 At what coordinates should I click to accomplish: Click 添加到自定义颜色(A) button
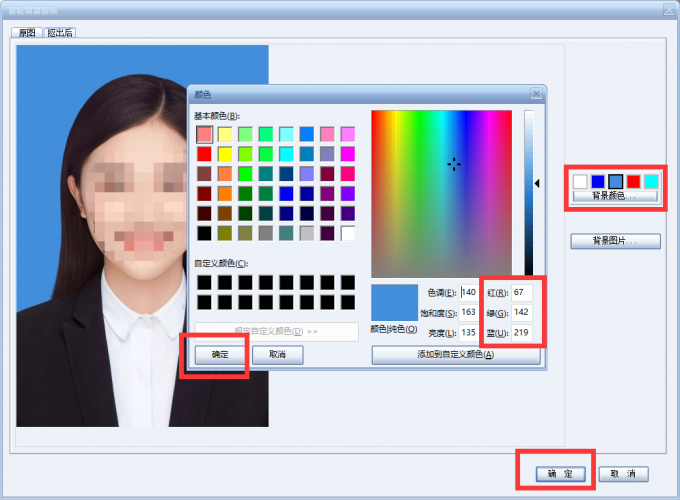point(456,355)
